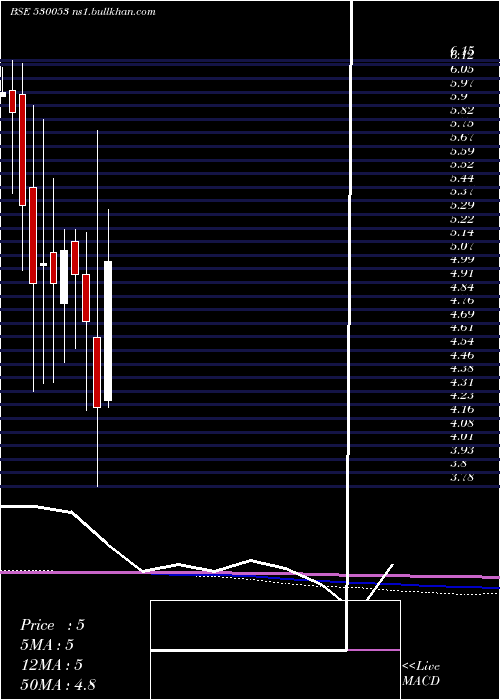500x700 pixels.
Task: Click the 4.61 price axis label
Action: [462, 328]
